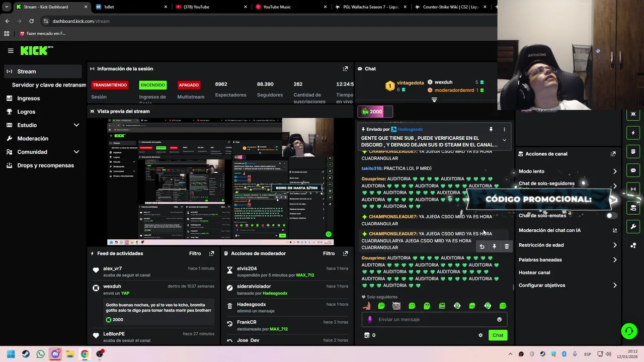Expand the Estudio sidebar section
This screenshot has height=362, width=644.
(76, 125)
